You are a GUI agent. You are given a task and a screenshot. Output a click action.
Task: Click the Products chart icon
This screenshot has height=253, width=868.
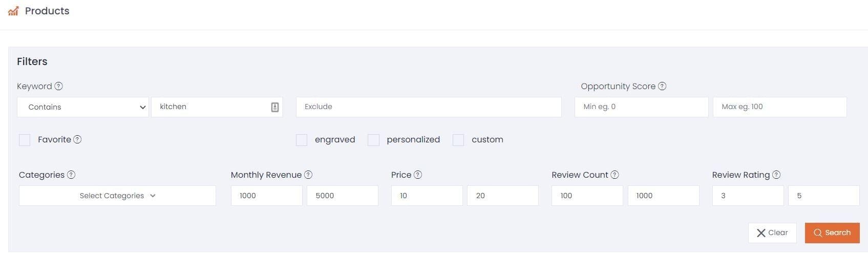pos(13,11)
